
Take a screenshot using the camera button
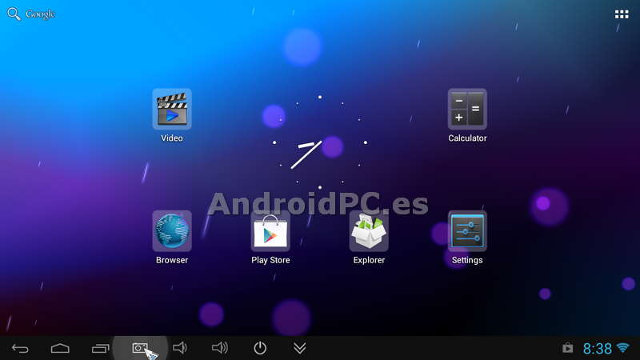(x=140, y=348)
